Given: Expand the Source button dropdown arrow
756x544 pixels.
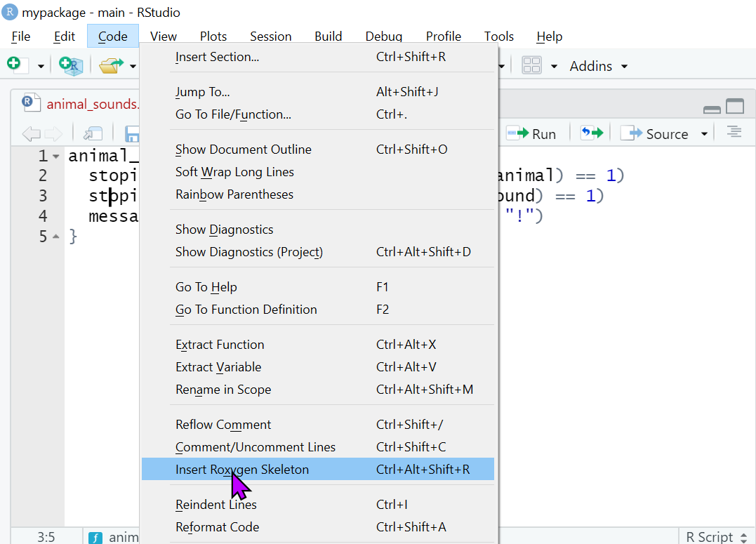Looking at the screenshot, I should [x=704, y=134].
